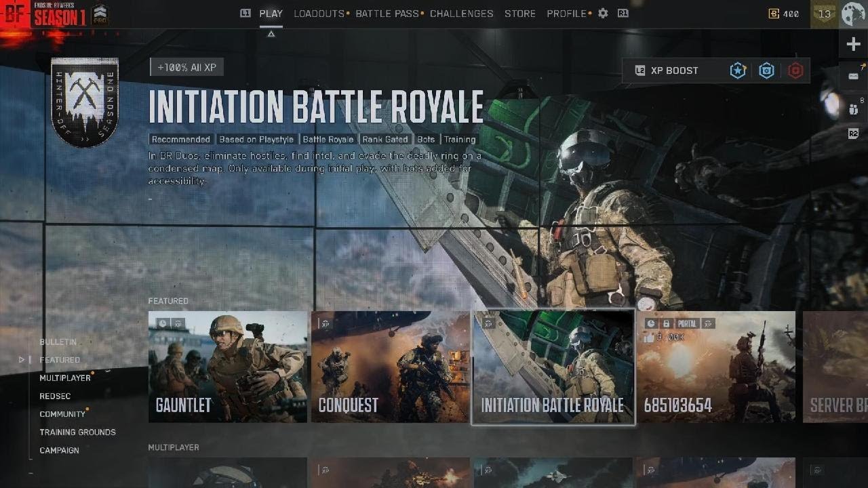The width and height of the screenshot is (868, 488).
Task: Select REDSEC in the left sidebar
Action: (55, 396)
